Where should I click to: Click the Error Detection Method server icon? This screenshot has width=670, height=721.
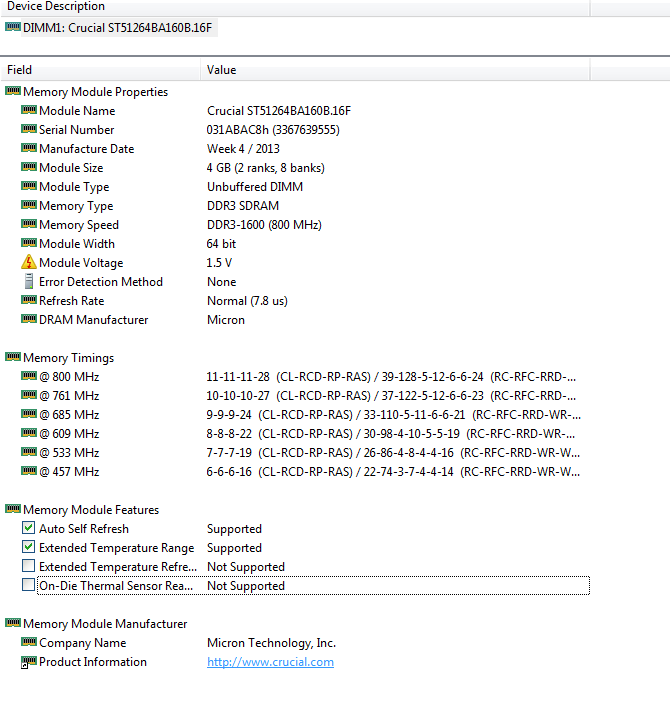coord(29,281)
